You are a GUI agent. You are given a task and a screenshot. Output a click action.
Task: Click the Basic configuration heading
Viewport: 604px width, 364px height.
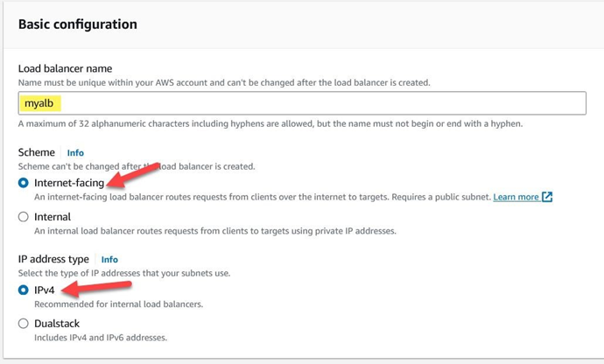77,24
